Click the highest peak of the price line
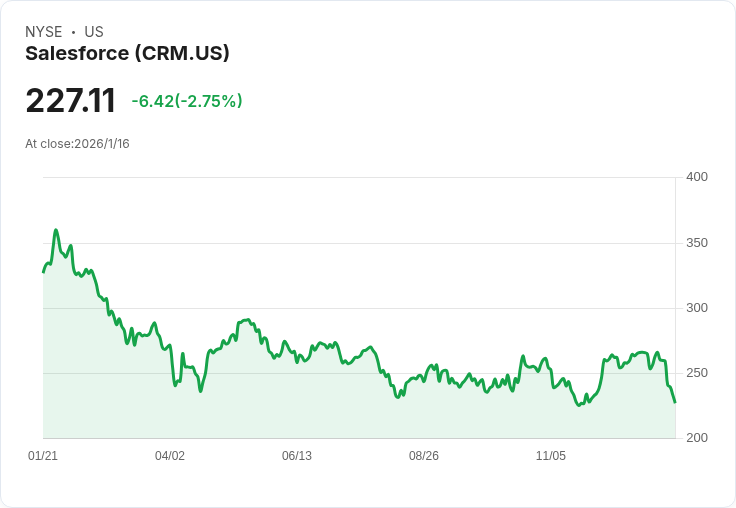 click(56, 230)
